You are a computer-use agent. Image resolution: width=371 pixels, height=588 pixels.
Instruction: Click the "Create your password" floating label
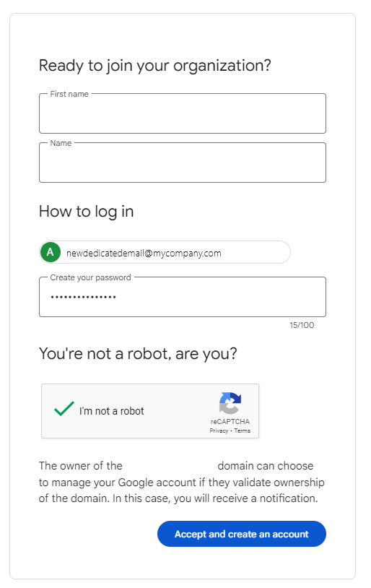[90, 277]
